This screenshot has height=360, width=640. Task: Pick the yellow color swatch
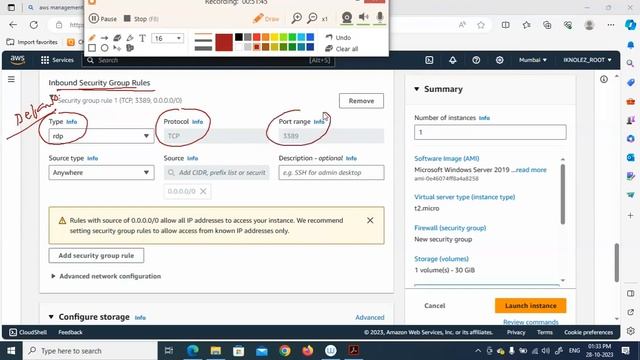[x=274, y=38]
